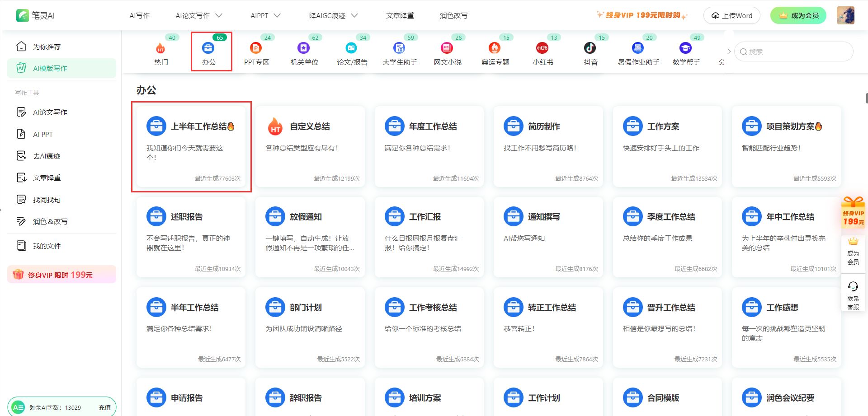Image resolution: width=868 pixels, height=416 pixels.
Task: Open the 文章降重 top menu item
Action: coord(400,15)
